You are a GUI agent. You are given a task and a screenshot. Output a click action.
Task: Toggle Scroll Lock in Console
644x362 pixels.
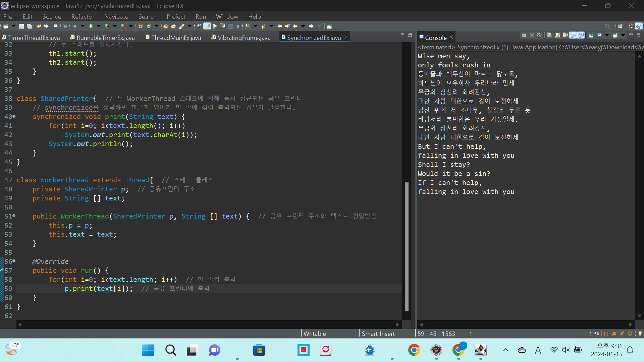[x=557, y=35]
